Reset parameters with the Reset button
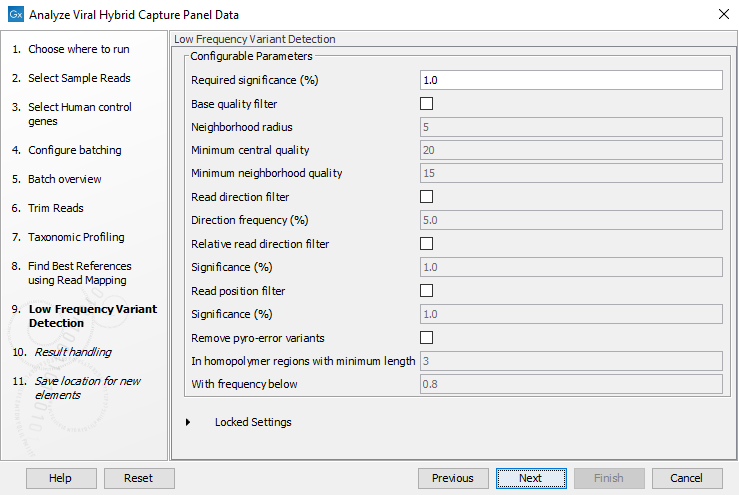This screenshot has height=495, width=739. [x=139, y=478]
